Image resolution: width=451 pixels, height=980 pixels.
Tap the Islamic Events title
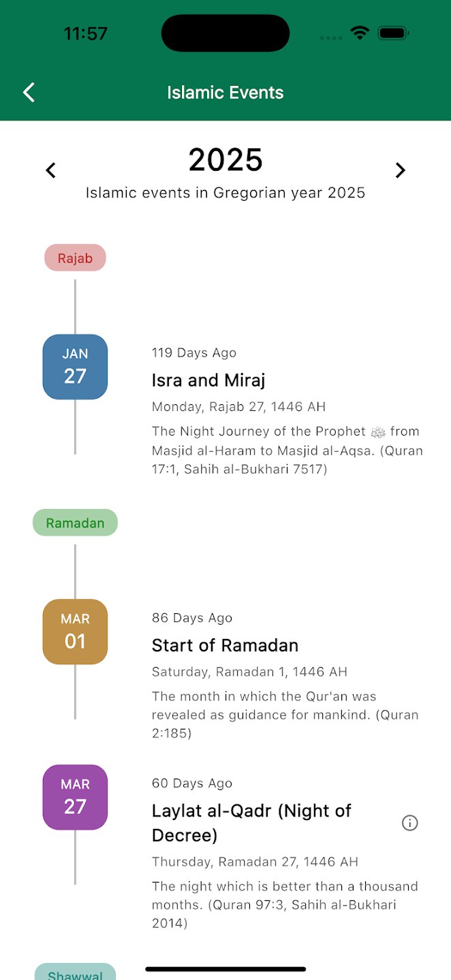click(x=225, y=92)
